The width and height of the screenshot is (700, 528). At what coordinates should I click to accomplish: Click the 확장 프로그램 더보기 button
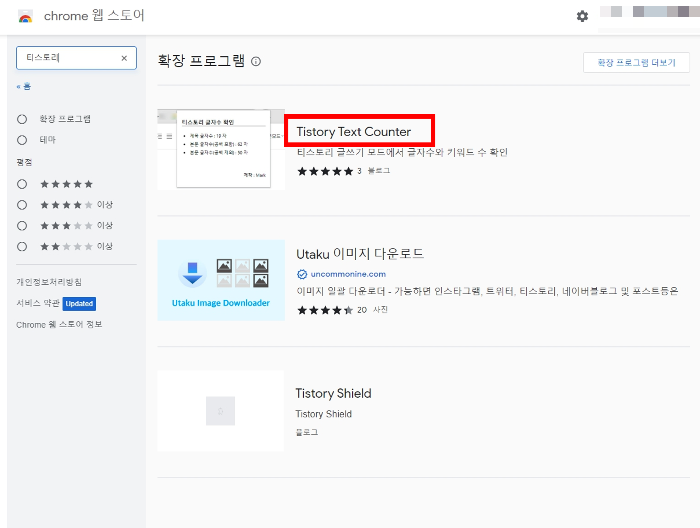point(636,62)
